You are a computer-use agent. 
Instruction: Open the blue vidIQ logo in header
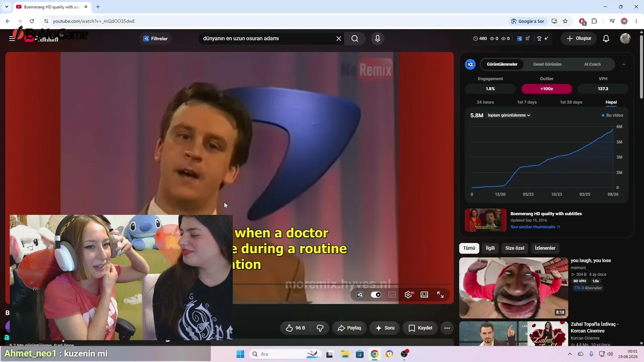point(520,39)
